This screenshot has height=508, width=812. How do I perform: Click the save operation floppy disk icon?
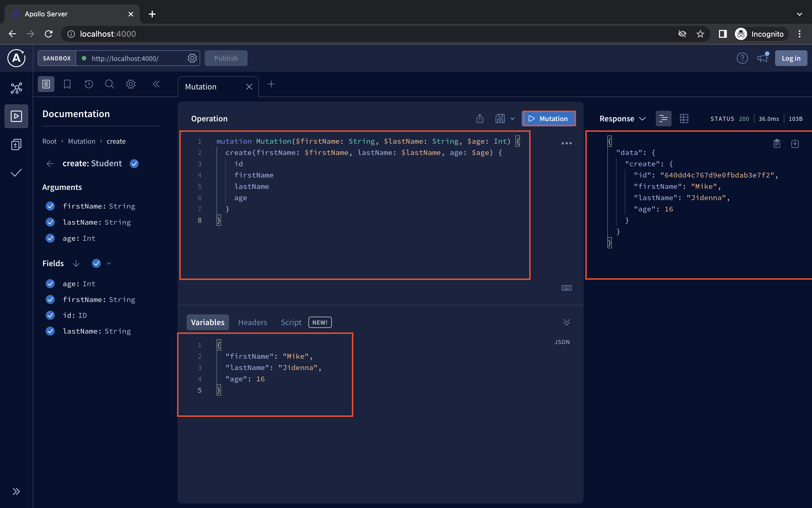(500, 119)
